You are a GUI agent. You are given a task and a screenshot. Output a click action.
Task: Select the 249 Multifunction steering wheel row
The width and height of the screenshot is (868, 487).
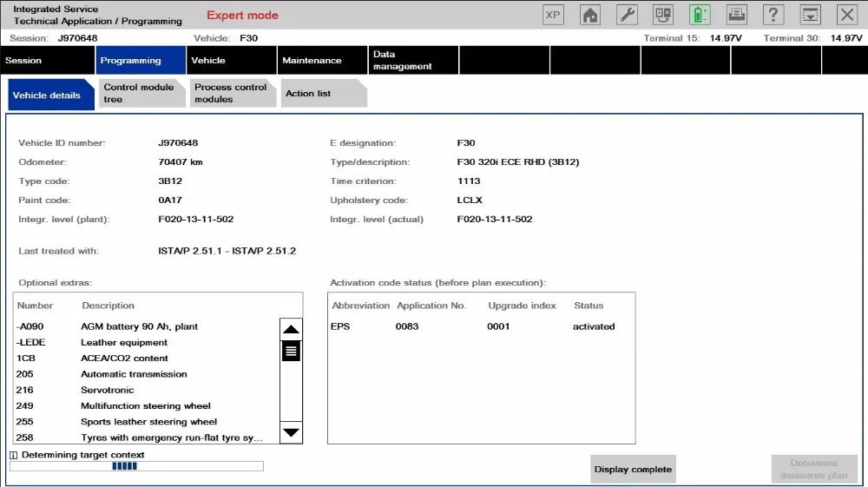coord(147,405)
